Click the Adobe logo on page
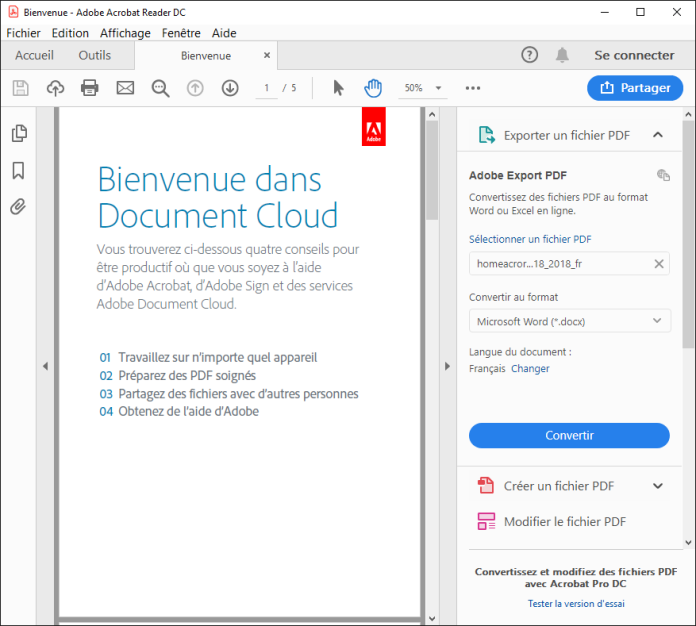The width and height of the screenshot is (696, 626). (374, 127)
